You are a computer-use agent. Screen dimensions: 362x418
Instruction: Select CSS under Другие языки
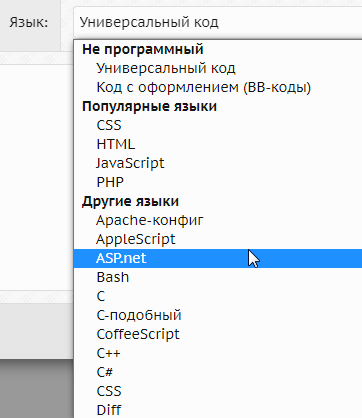click(218, 391)
